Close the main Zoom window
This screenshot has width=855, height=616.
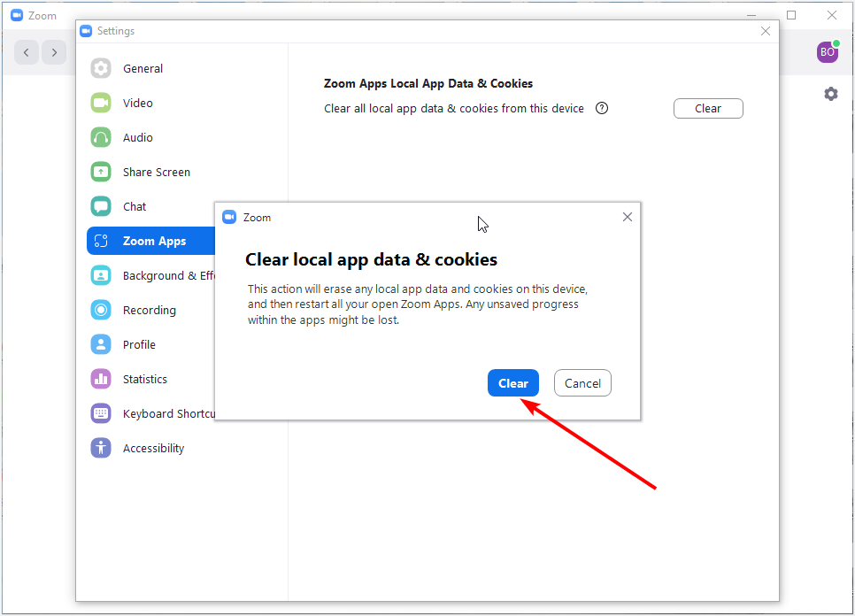pos(832,15)
